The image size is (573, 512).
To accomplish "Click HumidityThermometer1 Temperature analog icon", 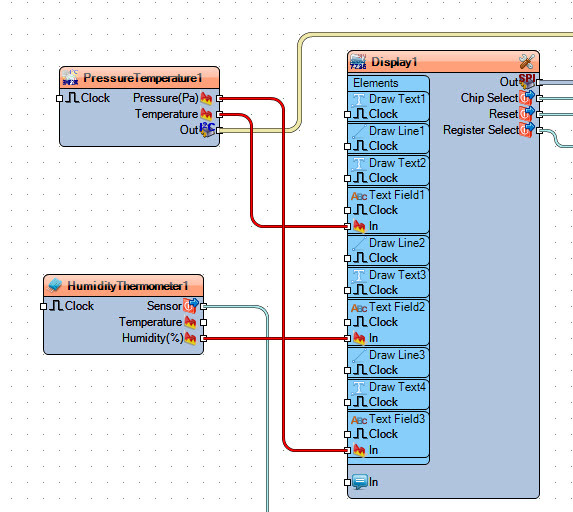I will [190, 322].
